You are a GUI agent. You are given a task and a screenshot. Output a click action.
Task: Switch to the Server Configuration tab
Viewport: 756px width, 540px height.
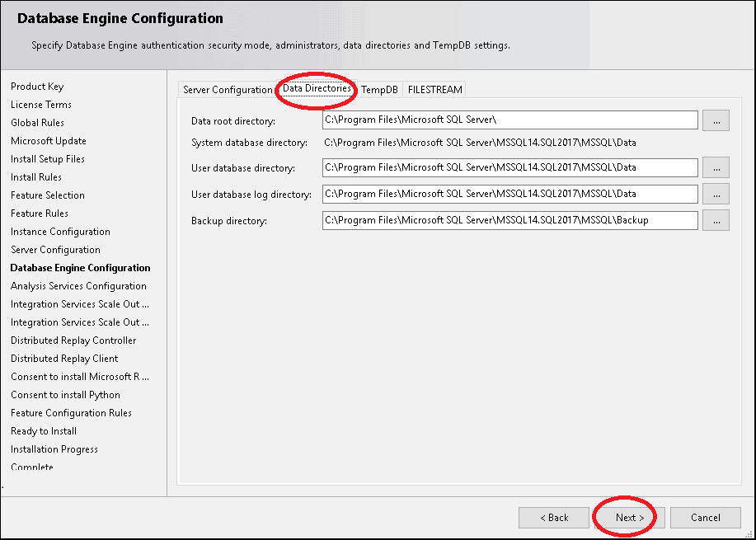[228, 90]
